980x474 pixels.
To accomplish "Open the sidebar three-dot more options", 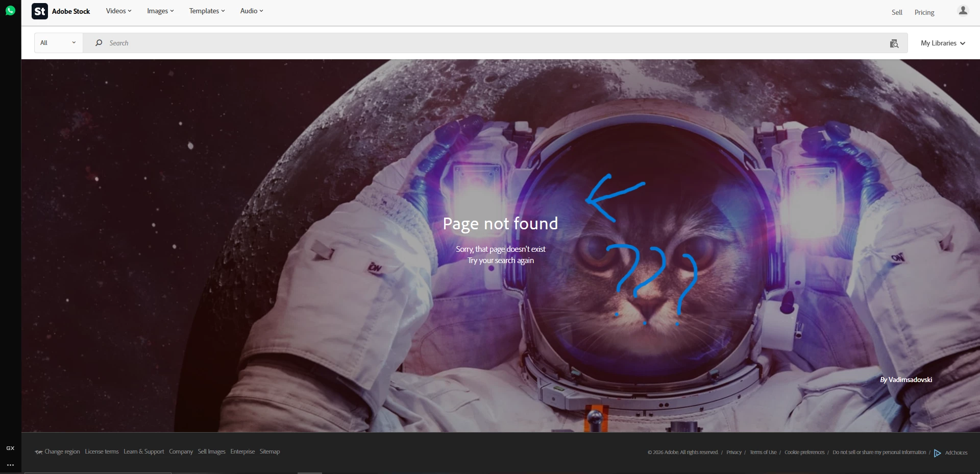I will coord(10,465).
